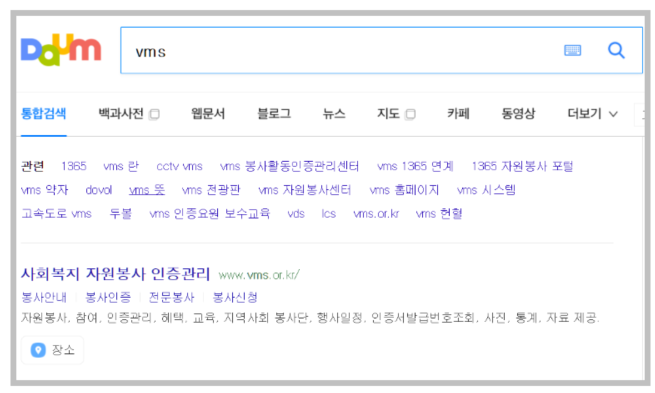The height and width of the screenshot is (393, 655).
Task: Open related search vms 1365 연계
Action: (x=415, y=166)
